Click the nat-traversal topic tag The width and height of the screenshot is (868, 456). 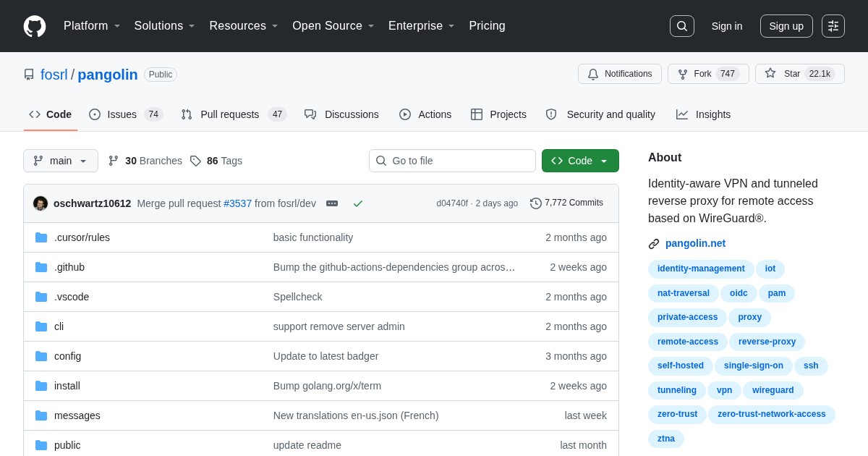coord(684,293)
